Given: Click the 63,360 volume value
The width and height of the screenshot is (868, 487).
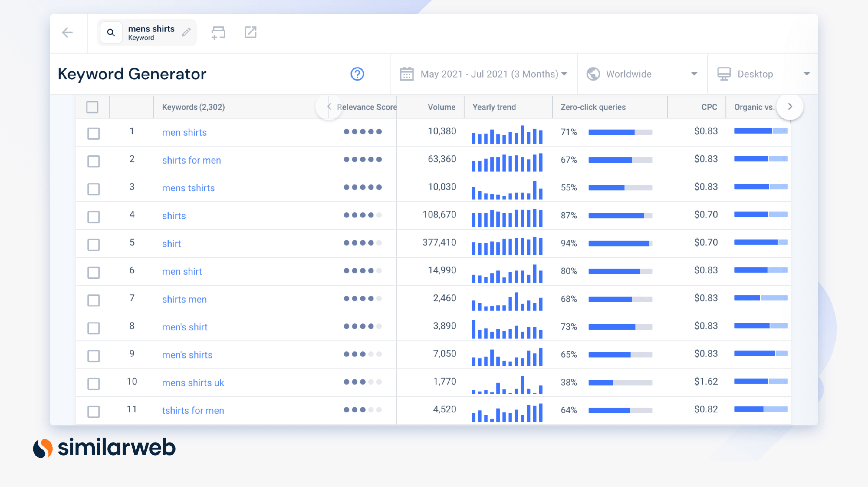Looking at the screenshot, I should point(442,159).
